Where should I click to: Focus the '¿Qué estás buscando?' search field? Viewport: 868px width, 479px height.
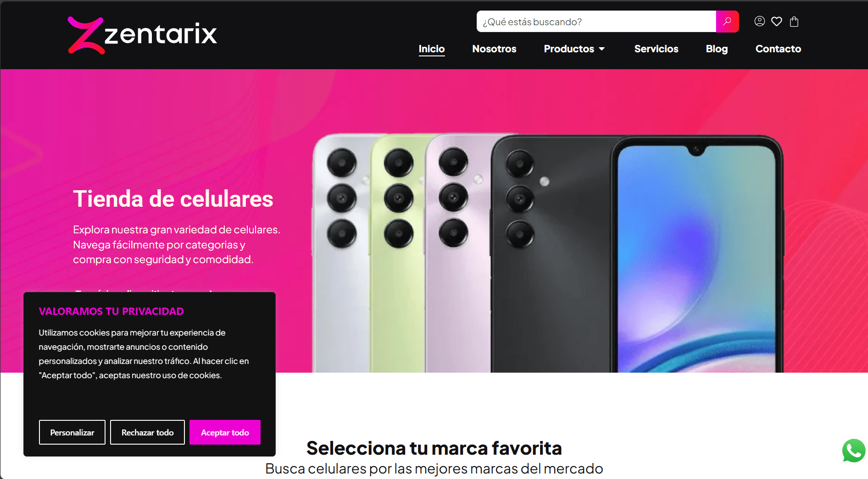pyautogui.click(x=596, y=22)
